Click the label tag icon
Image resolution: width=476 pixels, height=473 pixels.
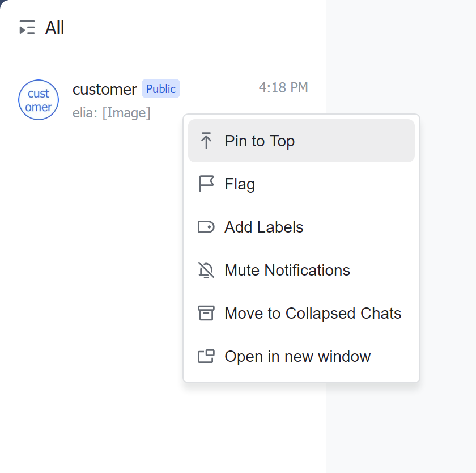(x=206, y=227)
